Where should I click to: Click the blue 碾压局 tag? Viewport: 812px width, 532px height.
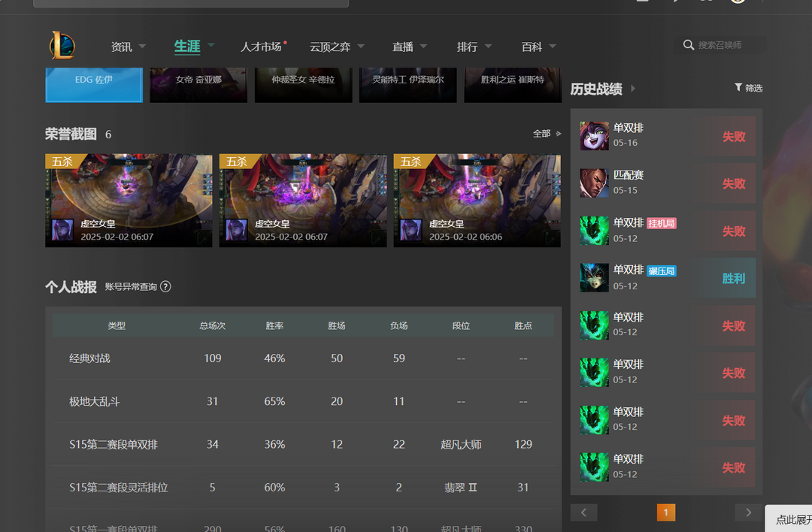point(662,271)
